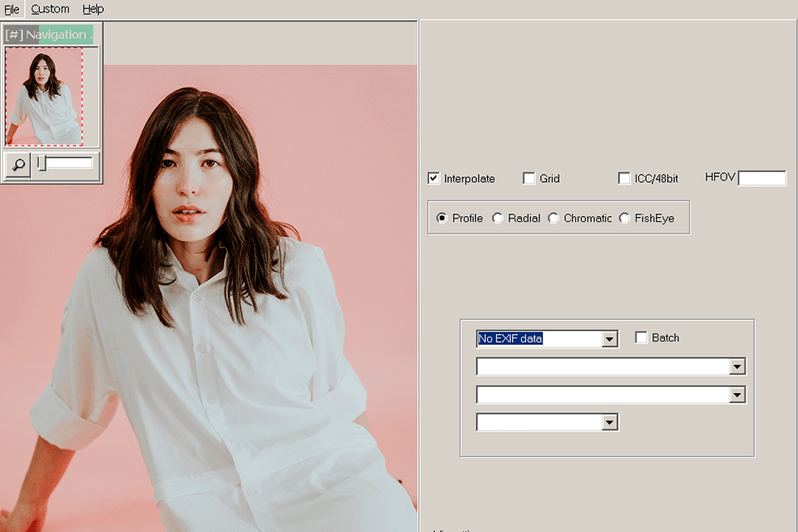Image resolution: width=798 pixels, height=532 pixels.
Task: Click the HFOV input field
Action: click(x=761, y=178)
